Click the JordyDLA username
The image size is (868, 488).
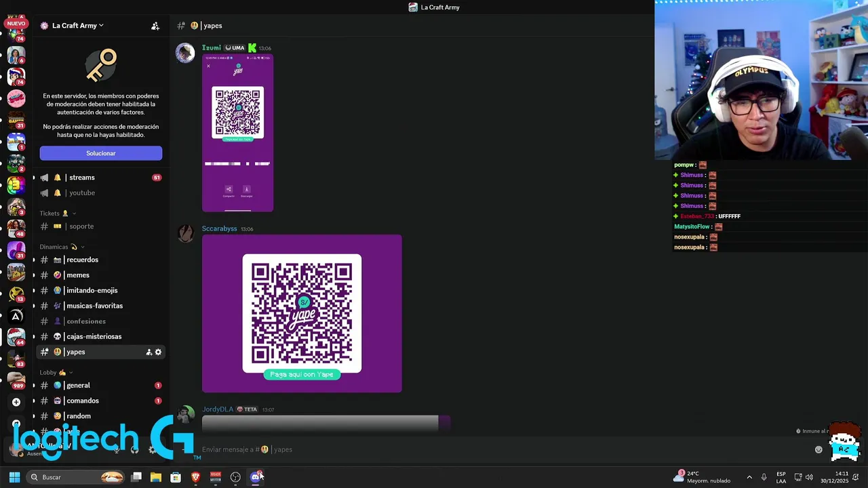click(218, 409)
